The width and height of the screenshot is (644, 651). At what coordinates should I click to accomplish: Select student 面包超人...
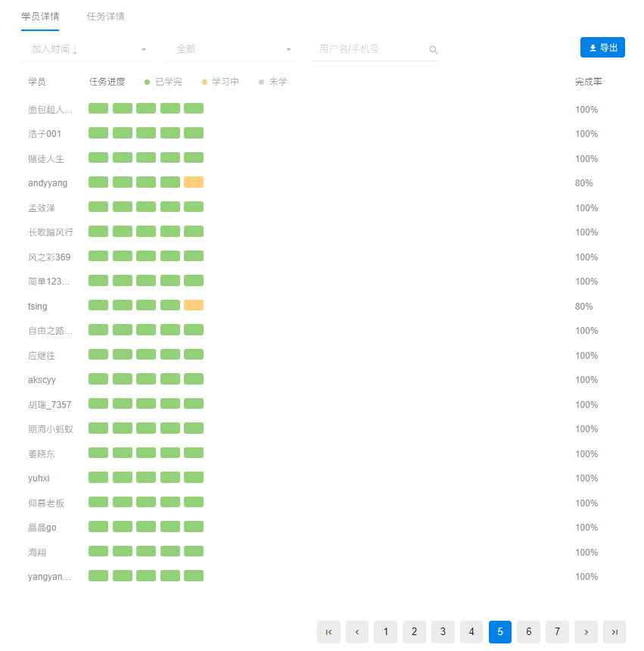50,110
